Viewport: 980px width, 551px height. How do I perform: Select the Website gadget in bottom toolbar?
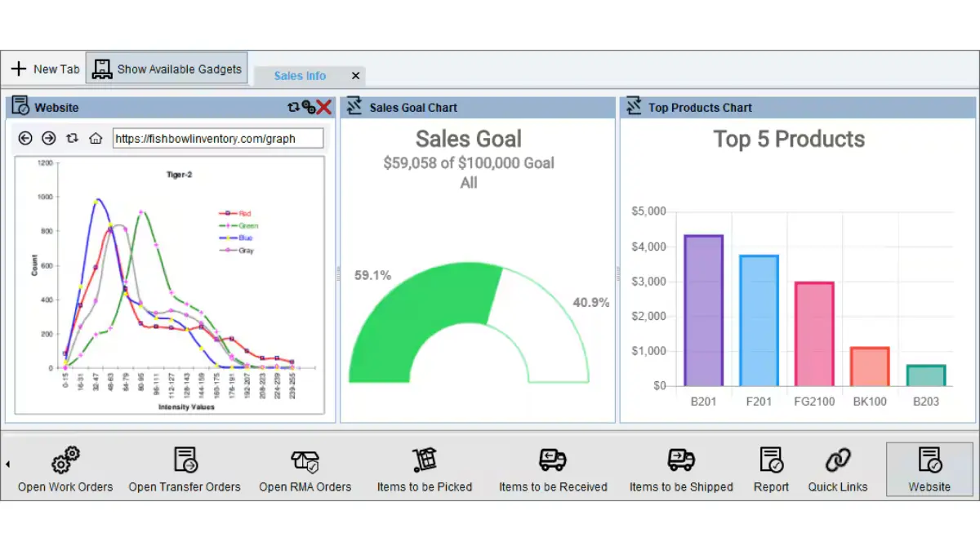pyautogui.click(x=929, y=469)
